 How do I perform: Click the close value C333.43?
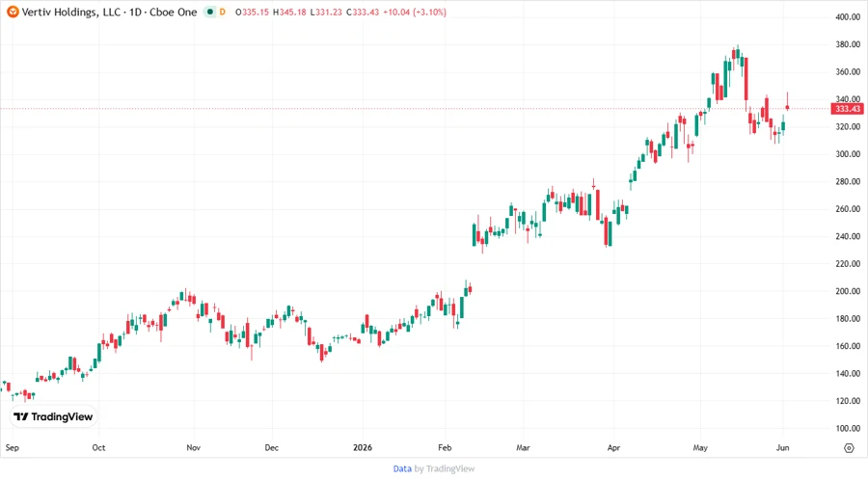pos(363,12)
